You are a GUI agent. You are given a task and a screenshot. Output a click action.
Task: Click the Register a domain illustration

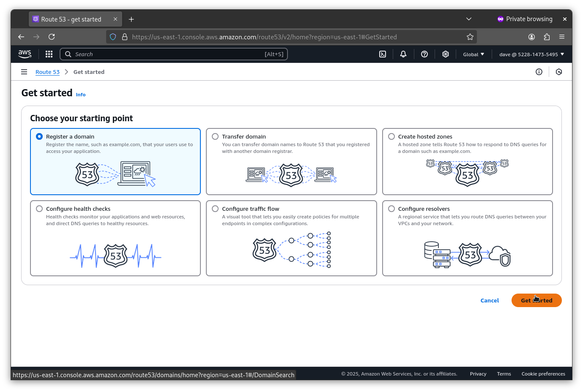tap(115, 174)
